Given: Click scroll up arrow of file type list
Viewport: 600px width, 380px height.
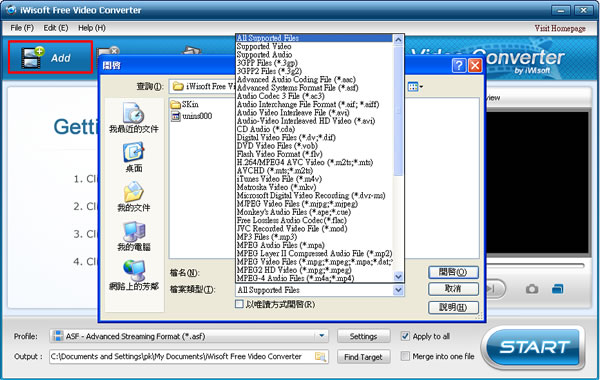Looking at the screenshot, I should tap(398, 39).
